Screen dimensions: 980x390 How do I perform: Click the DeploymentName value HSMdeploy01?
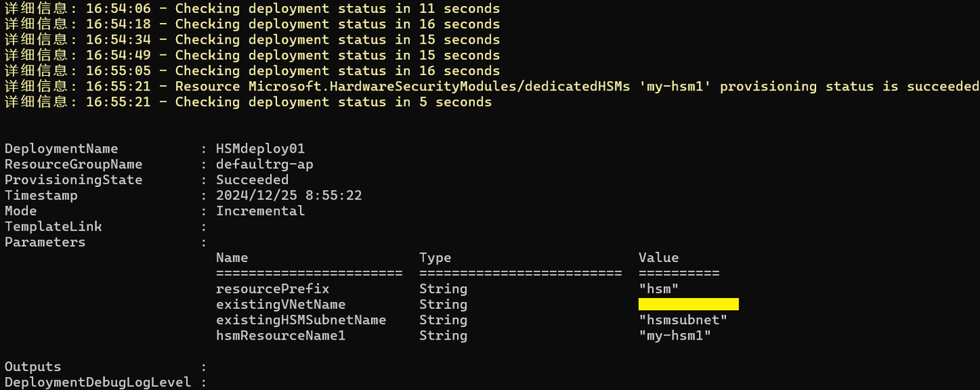(260, 149)
